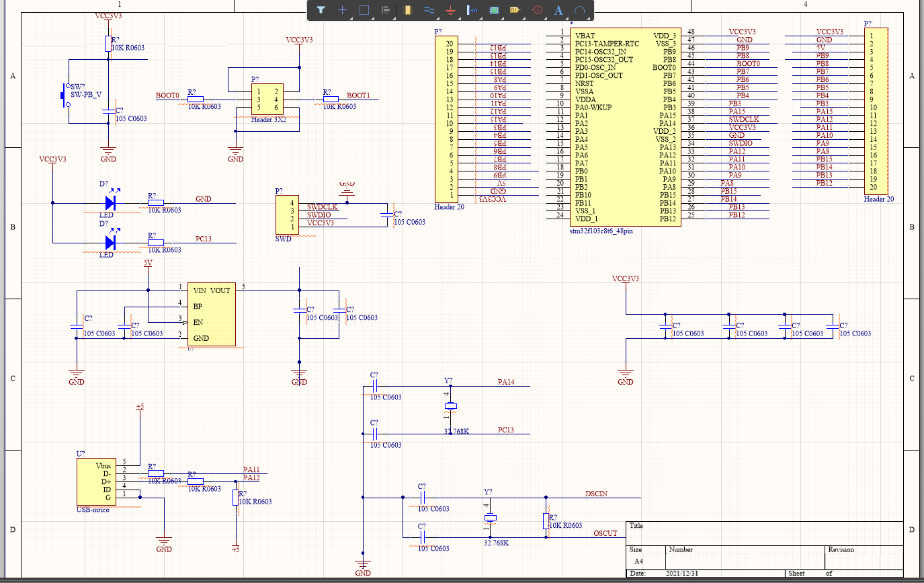Choose the Place Arc drawing tool
This screenshot has height=583, width=924.
tap(579, 10)
